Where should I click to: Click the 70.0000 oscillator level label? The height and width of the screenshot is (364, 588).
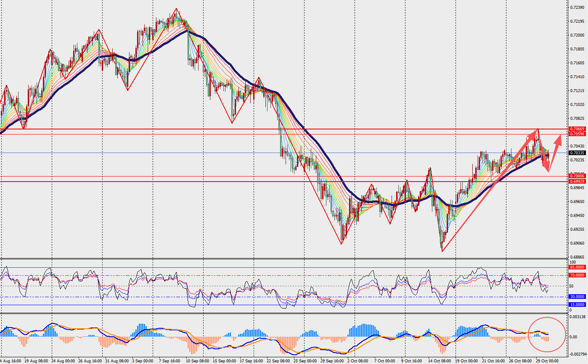click(577, 275)
